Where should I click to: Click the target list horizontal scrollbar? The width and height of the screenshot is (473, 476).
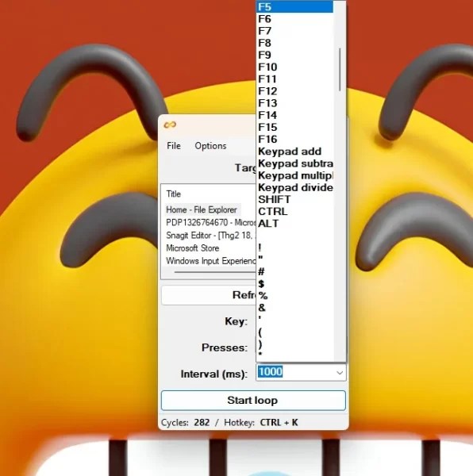point(214,272)
